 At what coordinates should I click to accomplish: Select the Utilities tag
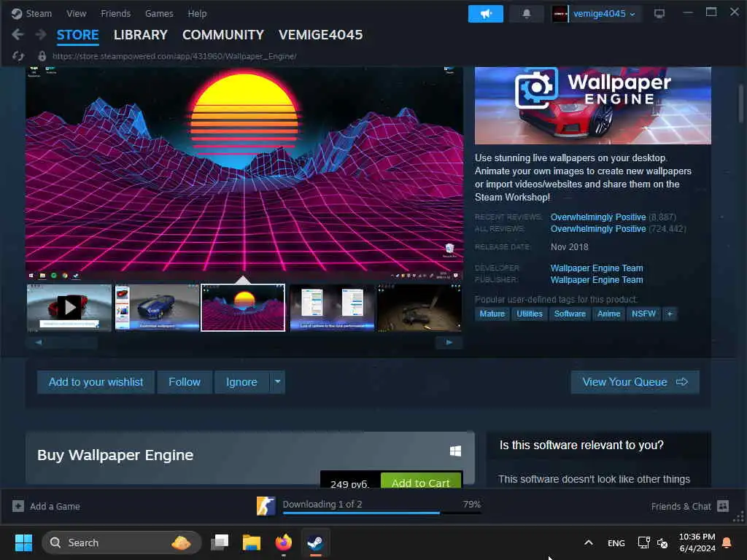point(530,314)
